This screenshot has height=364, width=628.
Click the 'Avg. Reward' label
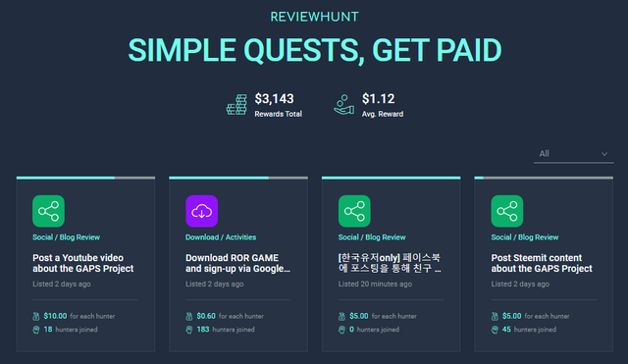[383, 114]
